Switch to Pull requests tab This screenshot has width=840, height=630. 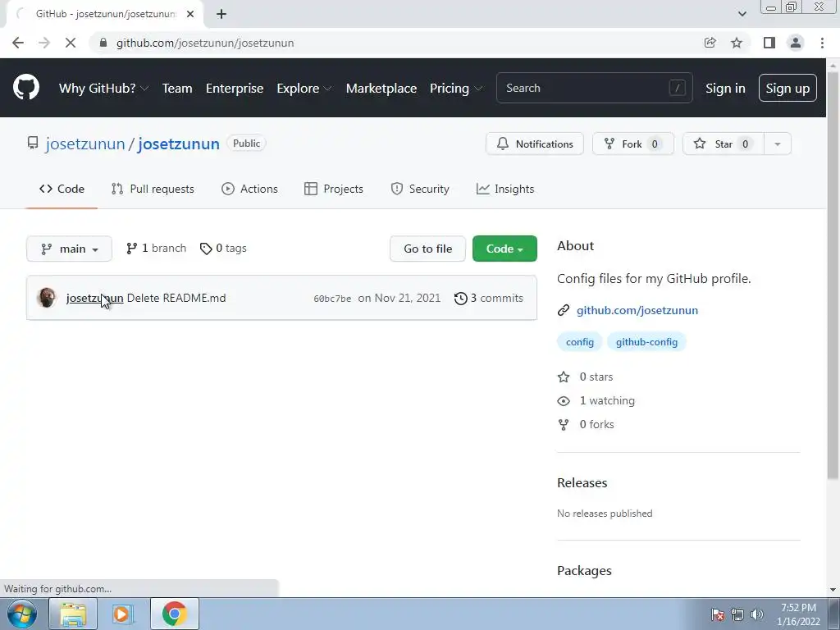[153, 189]
